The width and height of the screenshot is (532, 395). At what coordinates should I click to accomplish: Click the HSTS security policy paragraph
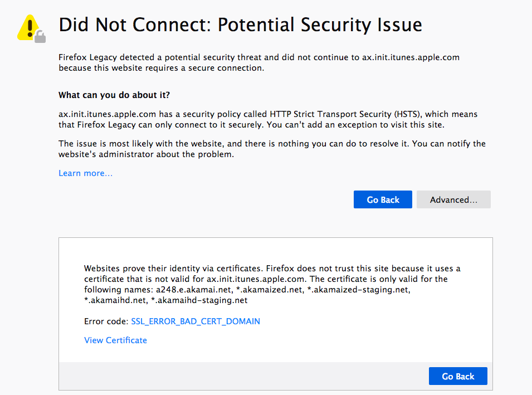tap(267, 119)
